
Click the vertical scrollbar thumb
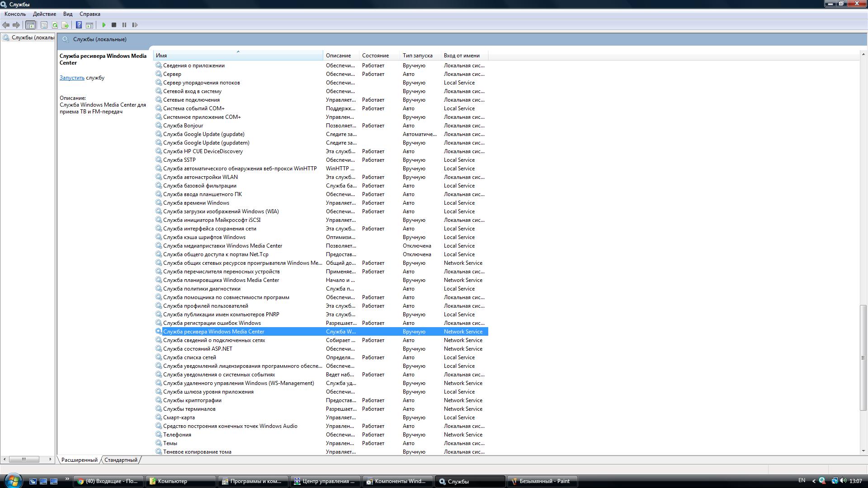(863, 357)
